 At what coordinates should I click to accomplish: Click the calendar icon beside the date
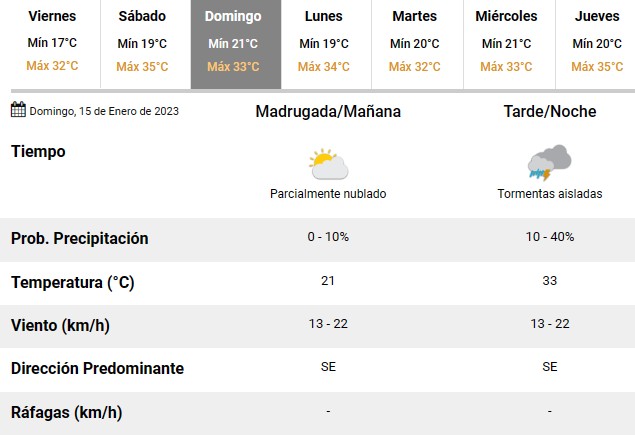[x=18, y=110]
